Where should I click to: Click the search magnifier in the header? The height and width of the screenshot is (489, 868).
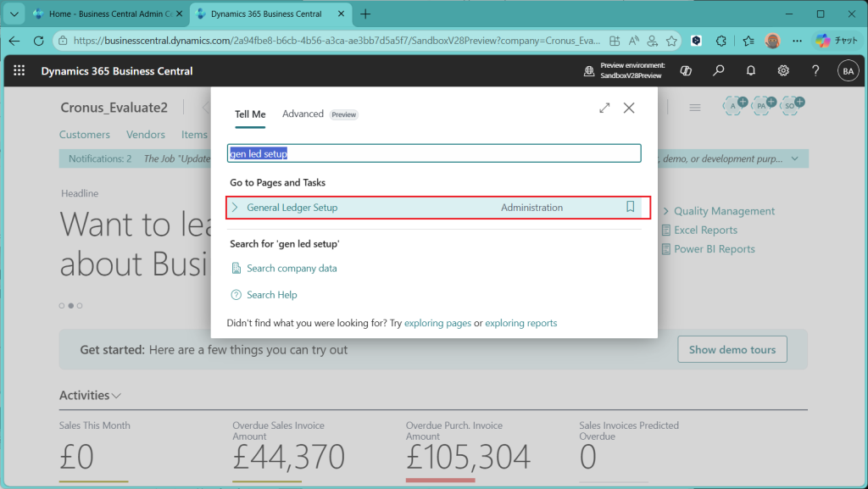[x=719, y=71]
